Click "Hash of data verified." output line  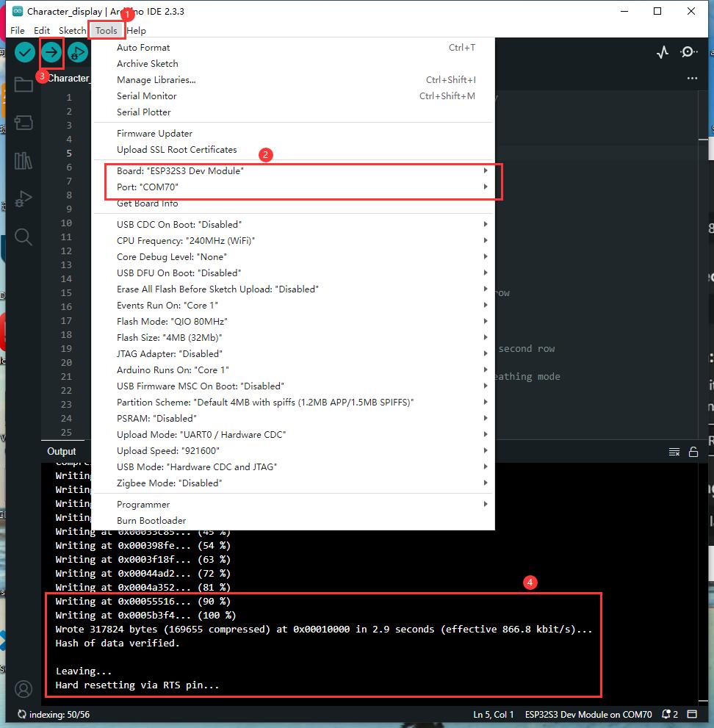[x=118, y=644]
